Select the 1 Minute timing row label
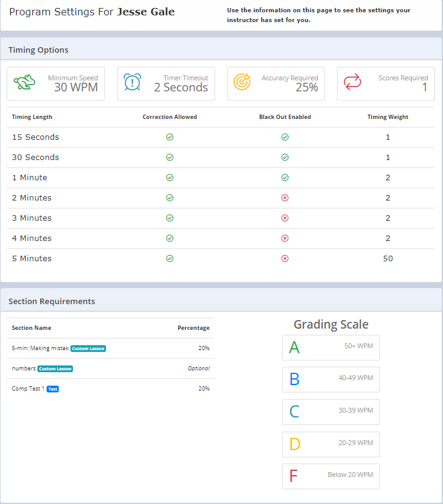The width and height of the screenshot is (443, 504). [29, 178]
